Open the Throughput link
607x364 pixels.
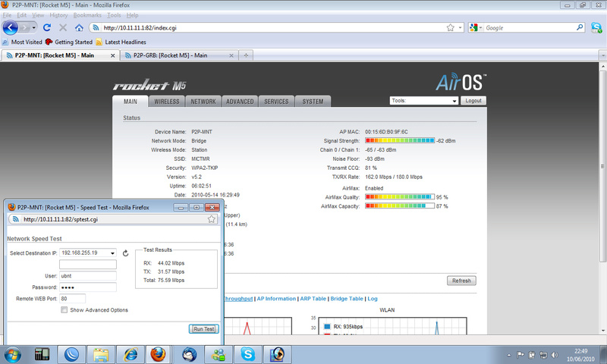point(238,299)
